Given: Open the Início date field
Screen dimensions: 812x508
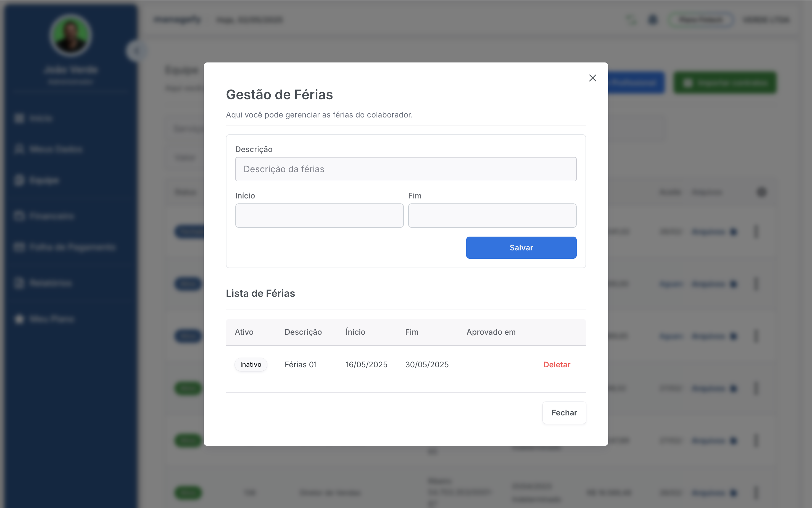Looking at the screenshot, I should [x=319, y=215].
